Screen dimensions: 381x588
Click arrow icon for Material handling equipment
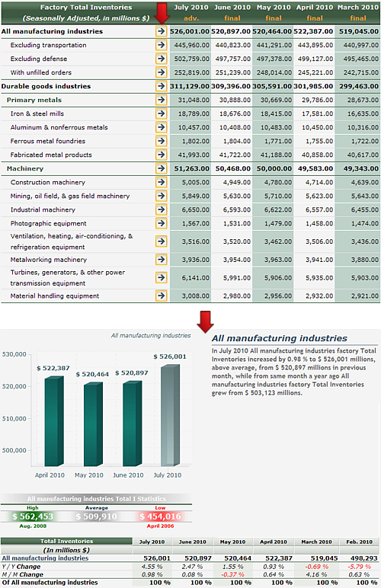(162, 296)
